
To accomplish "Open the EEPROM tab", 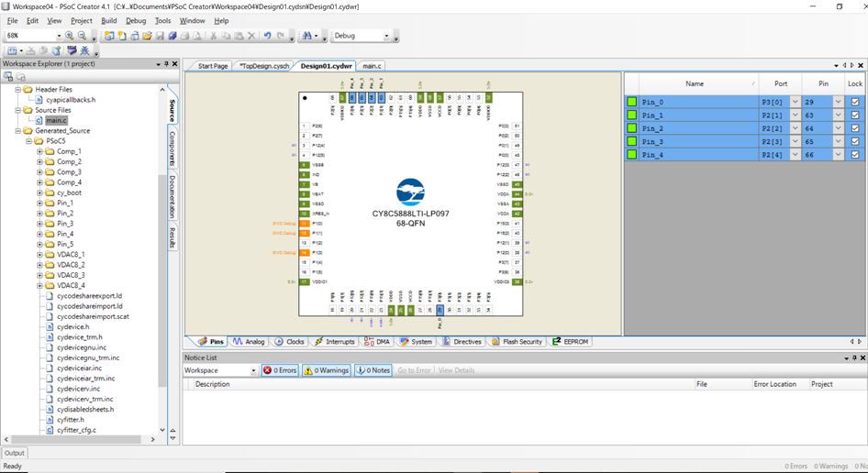I will [x=570, y=341].
